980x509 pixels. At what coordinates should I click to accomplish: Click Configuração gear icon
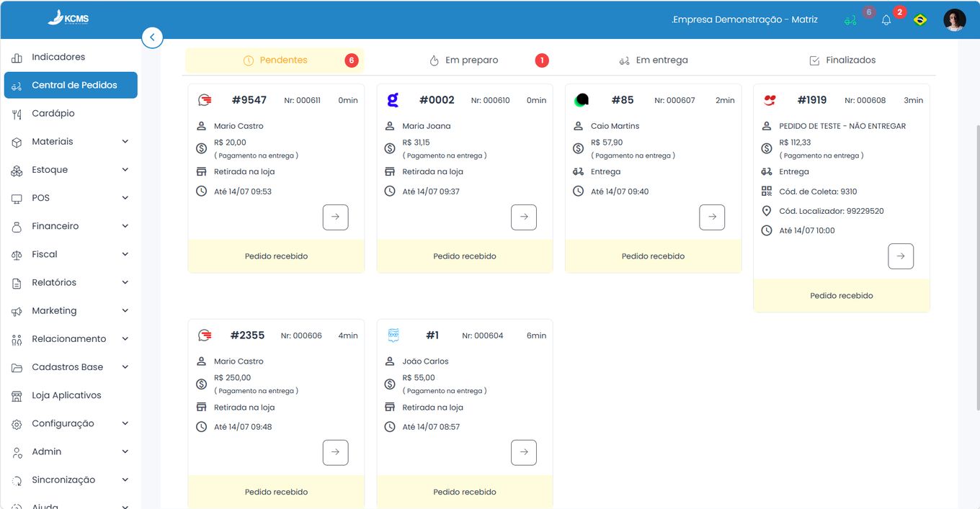[x=17, y=424]
